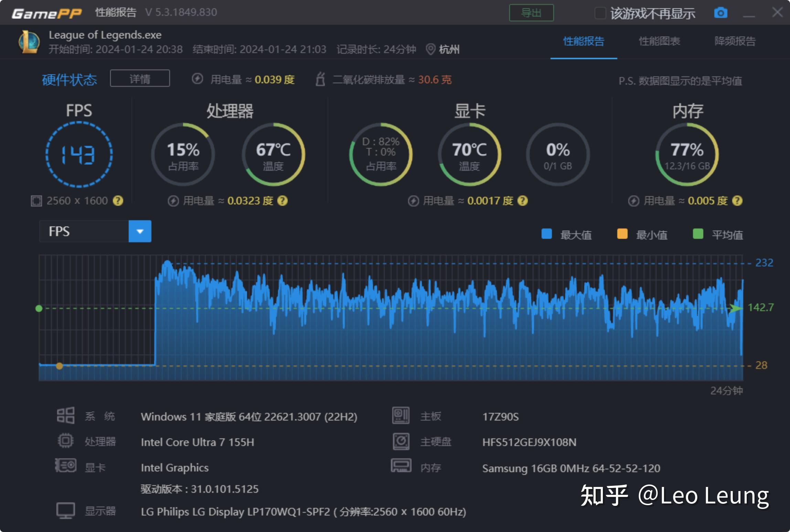This screenshot has width=790, height=532.
Task: Click the 67℃ CPU temperature gauge
Action: 273,155
